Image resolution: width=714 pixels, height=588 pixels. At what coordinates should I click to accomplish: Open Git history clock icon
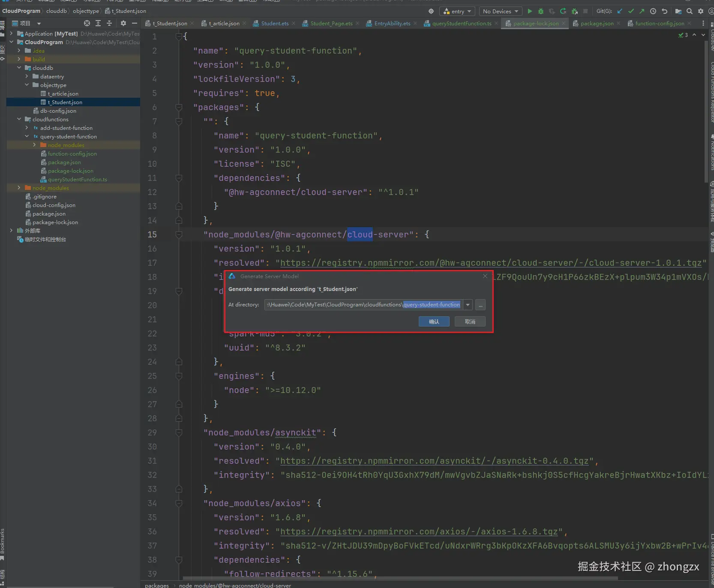pyautogui.click(x=653, y=11)
